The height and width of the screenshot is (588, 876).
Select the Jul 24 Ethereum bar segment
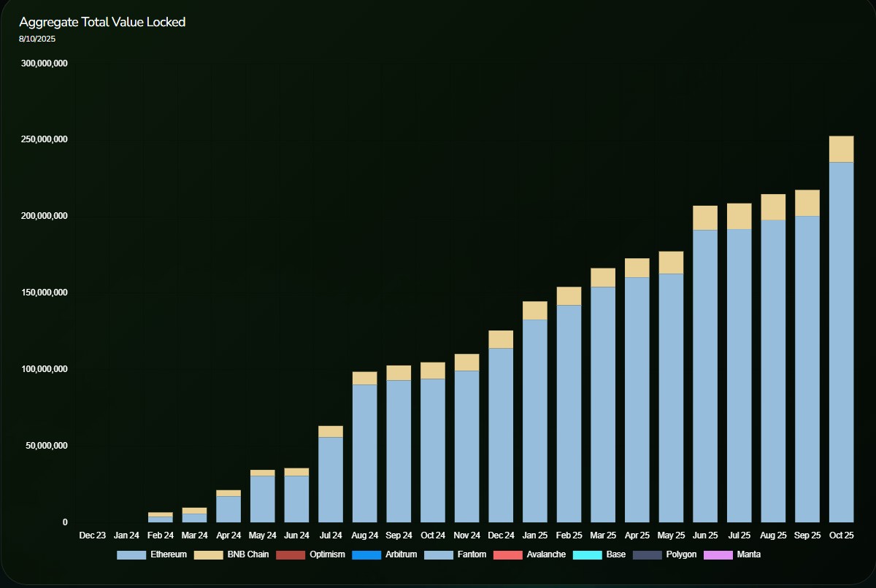(x=331, y=479)
